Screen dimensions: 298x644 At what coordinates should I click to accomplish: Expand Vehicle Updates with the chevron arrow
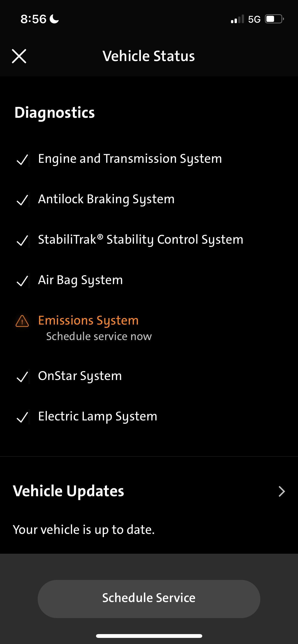click(281, 491)
